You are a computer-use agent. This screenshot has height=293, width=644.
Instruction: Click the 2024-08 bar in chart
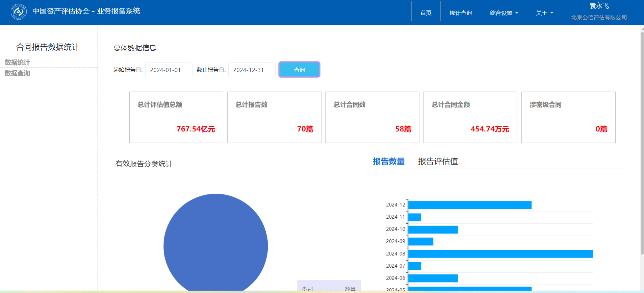pyautogui.click(x=500, y=254)
